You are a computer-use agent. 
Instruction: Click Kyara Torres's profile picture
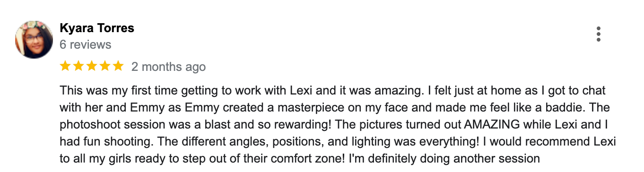pyautogui.click(x=34, y=40)
